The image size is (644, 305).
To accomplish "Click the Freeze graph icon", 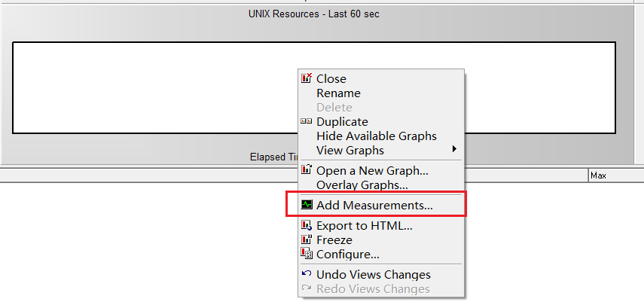I will point(307,239).
